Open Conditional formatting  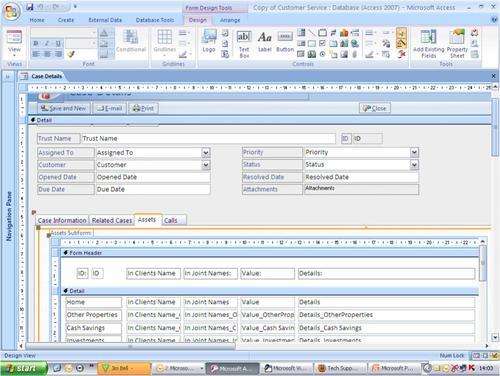click(131, 41)
